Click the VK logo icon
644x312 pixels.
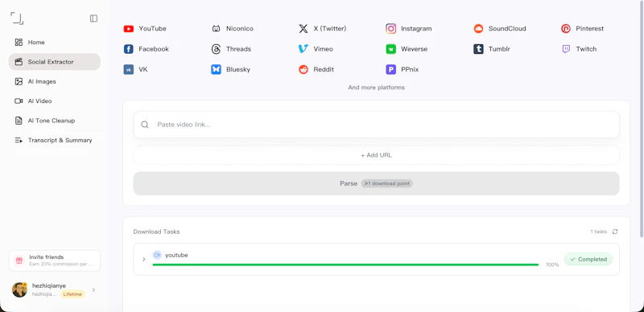[129, 70]
